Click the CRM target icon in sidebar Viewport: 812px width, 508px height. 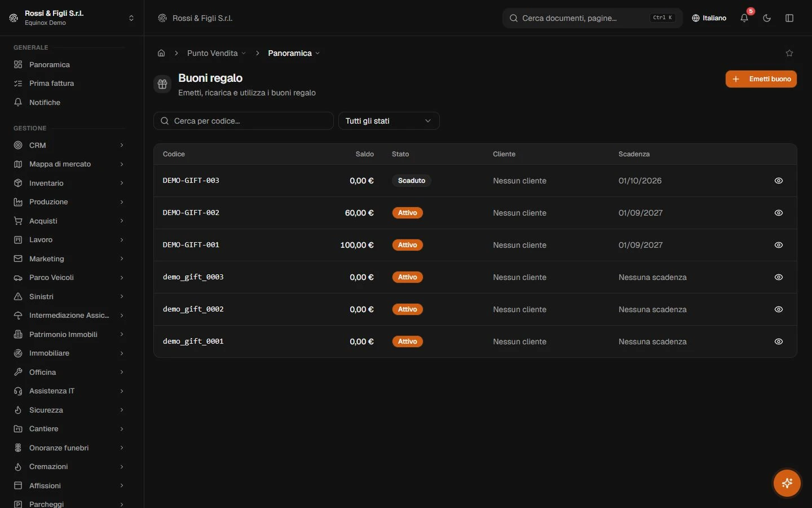coord(18,145)
